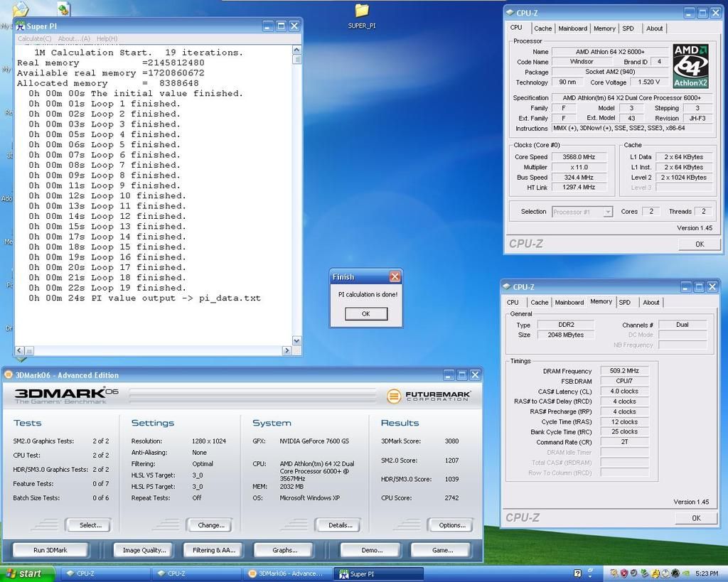Open the gear-file icon at the desktop top
The width and height of the screenshot is (728, 582).
pos(63,9)
